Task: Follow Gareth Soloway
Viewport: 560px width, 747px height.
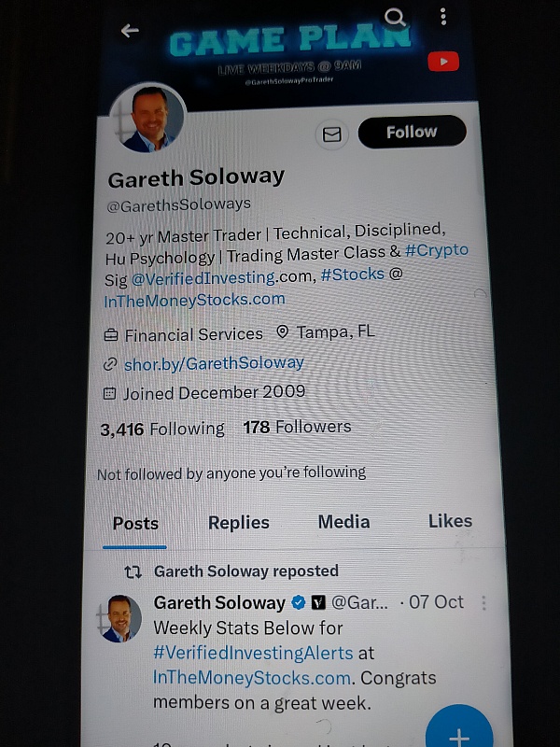Action: [412, 132]
